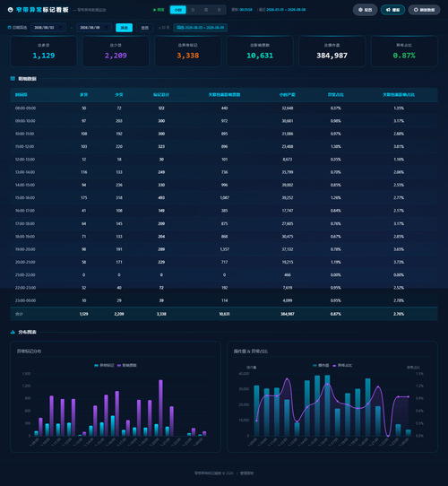Screen dimensions: 448x486
Task: Open the calendar picker in the 2026/06/03 field
Action: (60, 28)
